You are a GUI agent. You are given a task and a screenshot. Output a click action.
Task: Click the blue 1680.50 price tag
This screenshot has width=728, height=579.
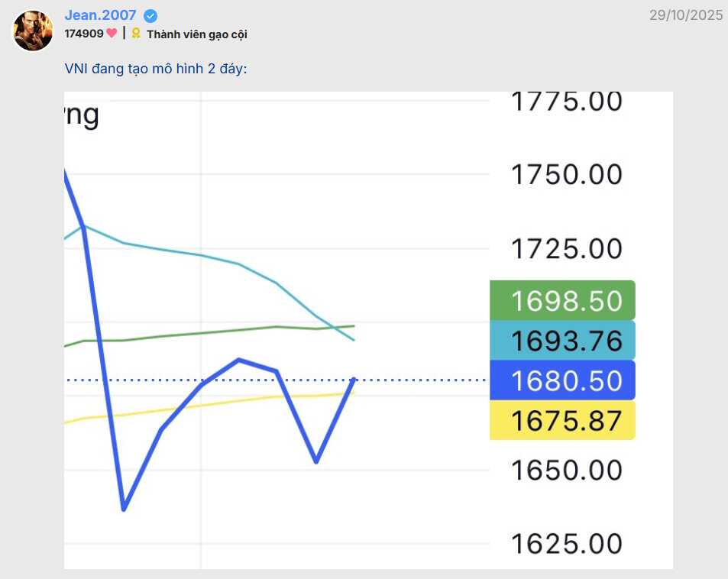[x=562, y=380]
